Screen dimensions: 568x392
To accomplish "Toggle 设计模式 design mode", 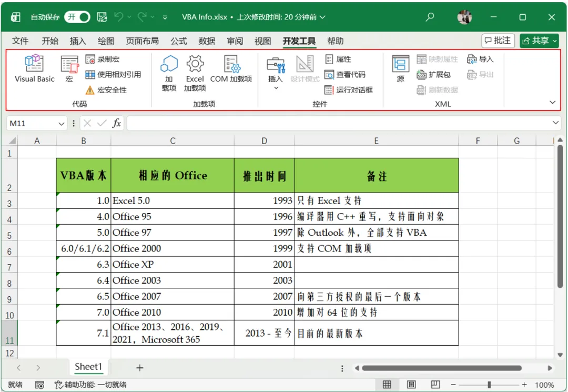I will [x=305, y=68].
